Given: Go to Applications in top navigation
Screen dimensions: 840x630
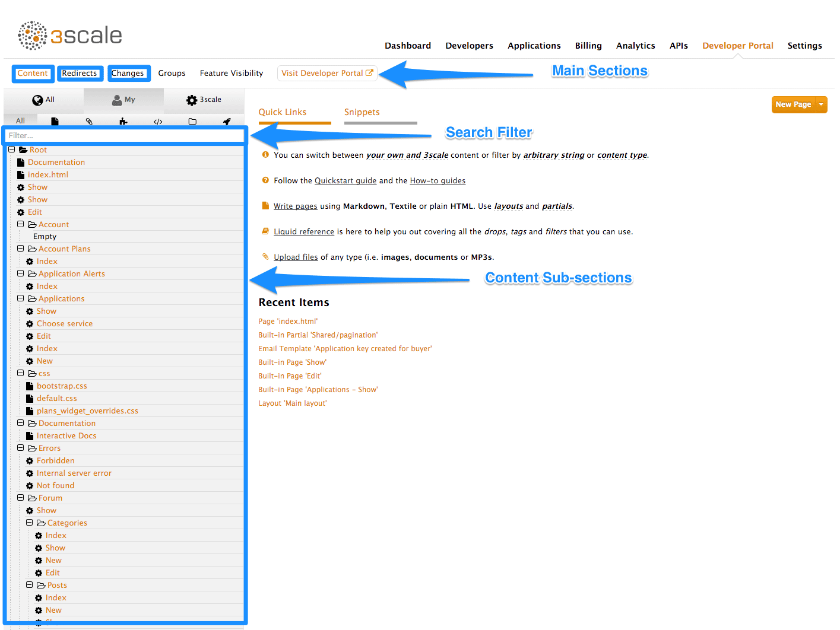Looking at the screenshot, I should point(534,46).
